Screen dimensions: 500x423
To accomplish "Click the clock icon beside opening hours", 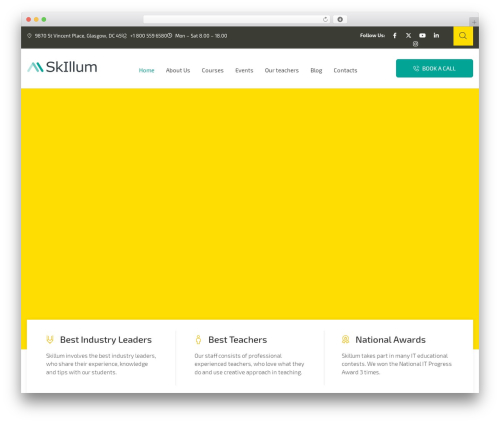I will click(170, 35).
